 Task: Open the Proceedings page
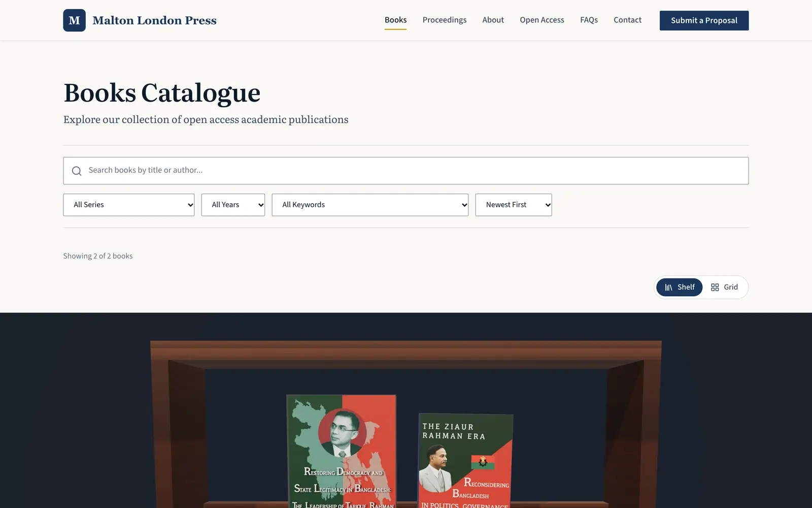click(445, 20)
